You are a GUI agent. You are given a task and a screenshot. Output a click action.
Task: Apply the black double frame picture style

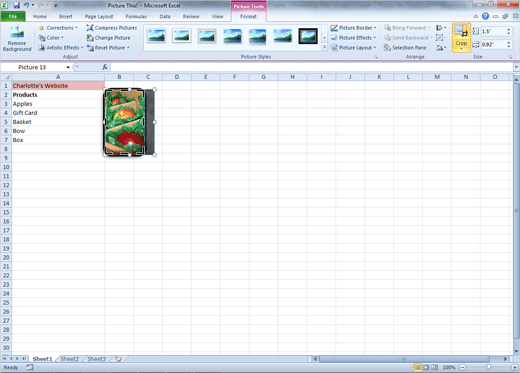(x=308, y=36)
